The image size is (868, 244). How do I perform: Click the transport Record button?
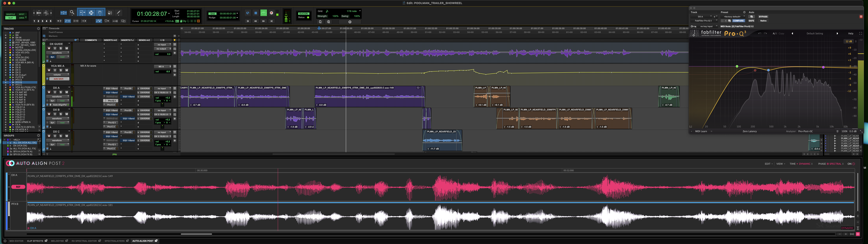click(x=271, y=13)
